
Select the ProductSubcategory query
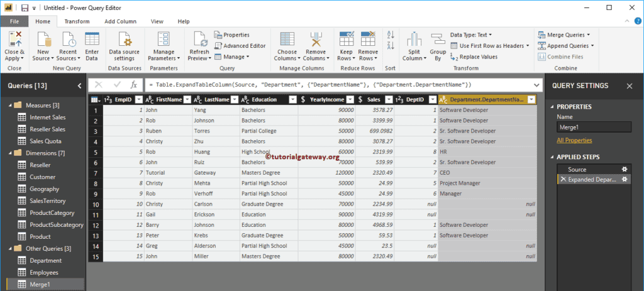point(56,224)
